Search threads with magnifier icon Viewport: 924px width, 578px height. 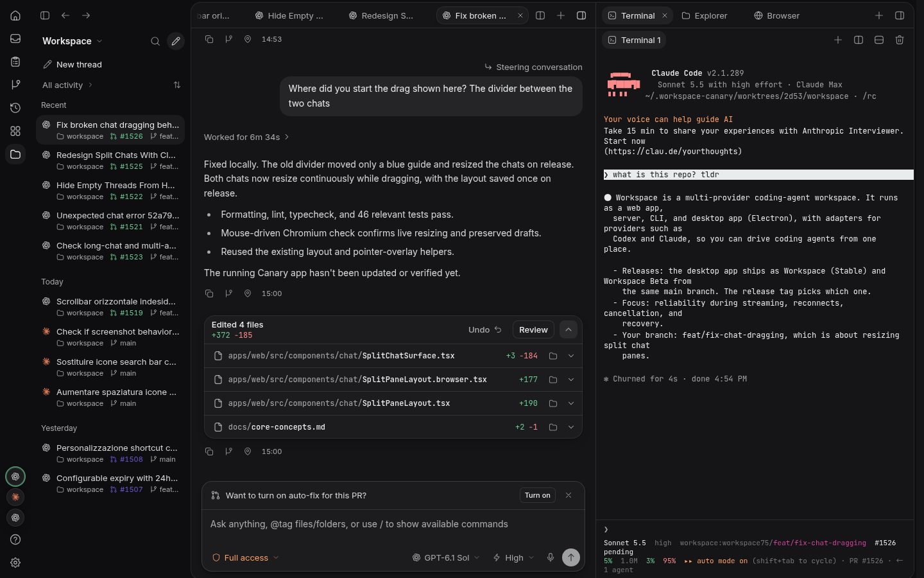pos(155,41)
